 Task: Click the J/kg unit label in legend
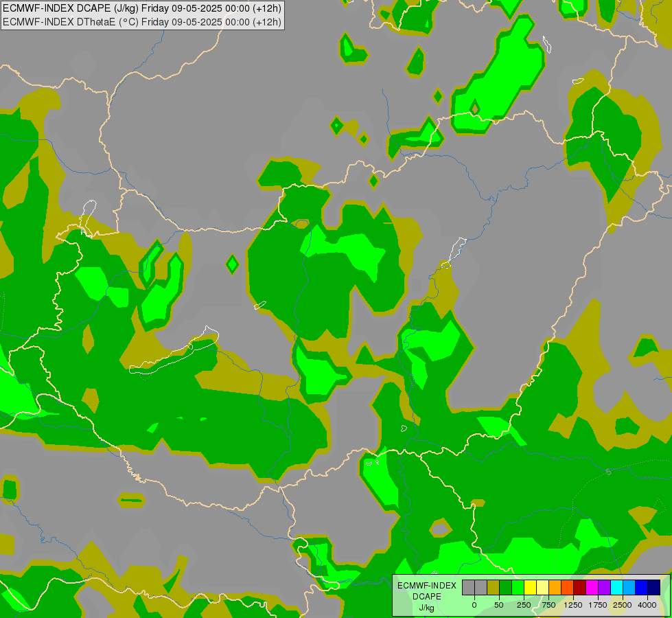[427, 608]
